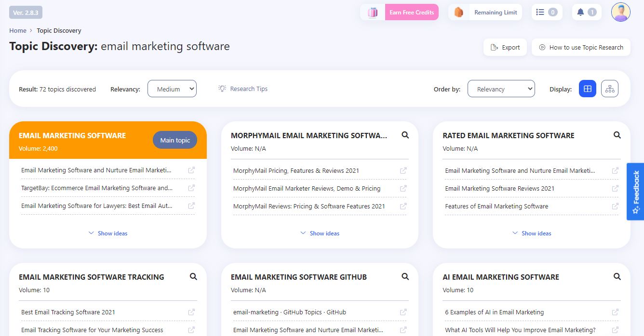Open the MorphyMail topic card search magnifier
This screenshot has width=644, height=336.
click(405, 135)
